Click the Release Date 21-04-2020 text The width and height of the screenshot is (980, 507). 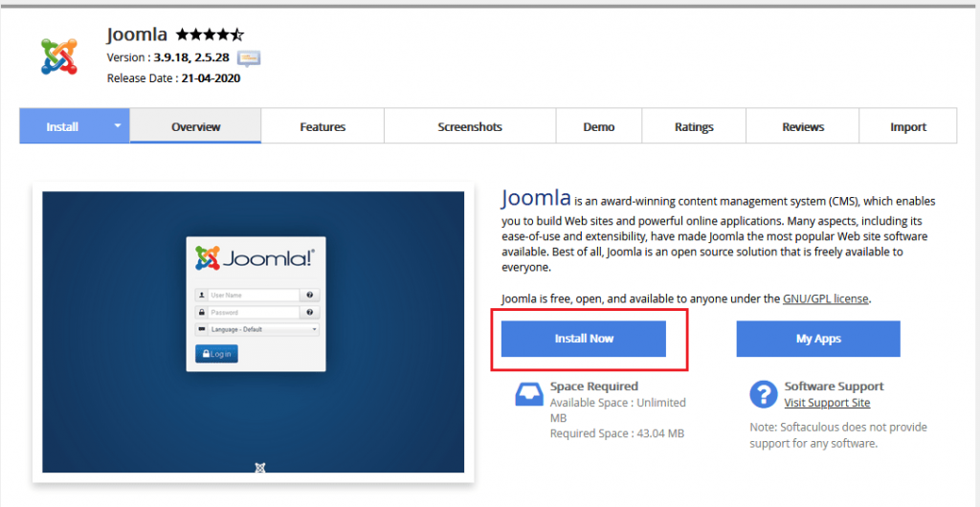(174, 78)
